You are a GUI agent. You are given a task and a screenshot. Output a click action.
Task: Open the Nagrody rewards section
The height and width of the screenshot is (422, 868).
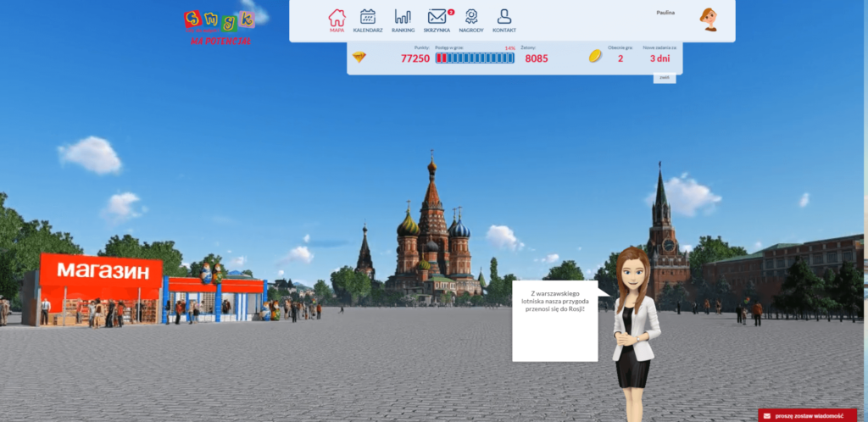pos(471,21)
